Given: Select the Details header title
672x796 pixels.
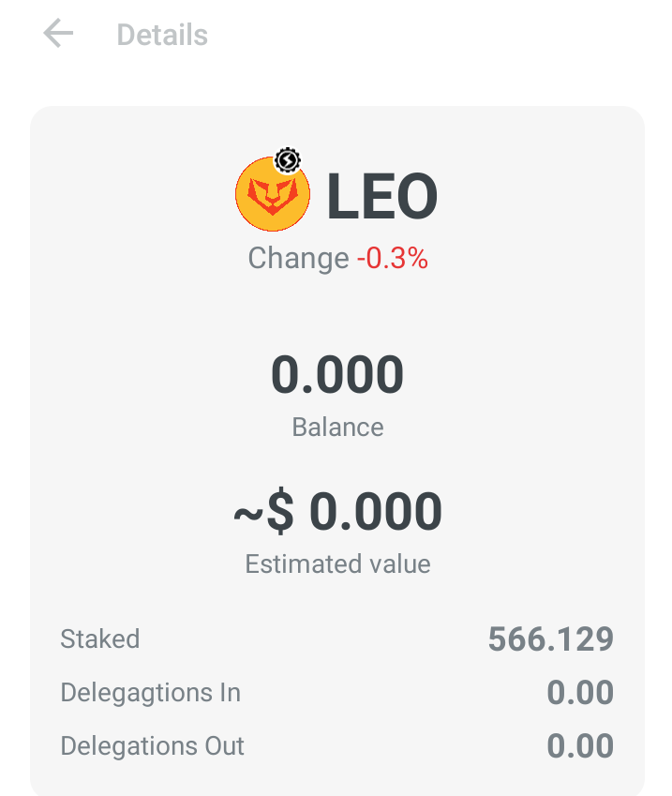Looking at the screenshot, I should click(x=162, y=35).
